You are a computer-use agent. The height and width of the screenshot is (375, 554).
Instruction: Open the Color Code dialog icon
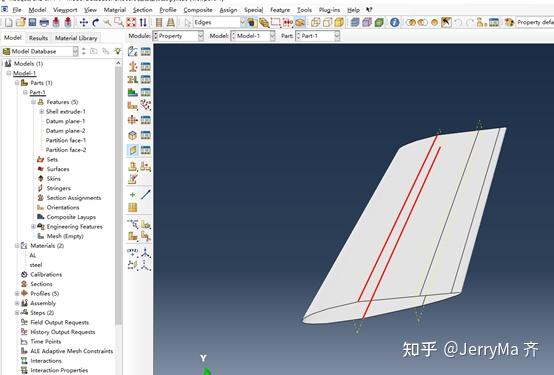pyautogui.click(x=509, y=23)
